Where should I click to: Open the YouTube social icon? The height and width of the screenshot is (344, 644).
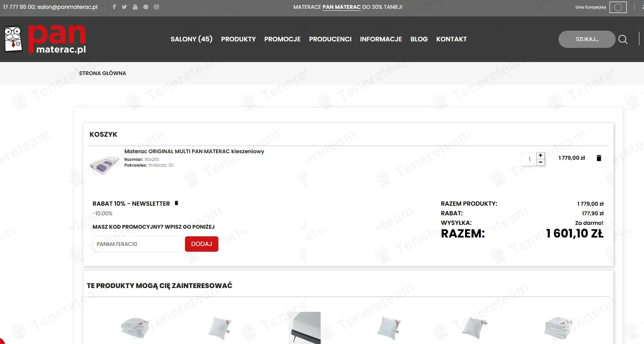135,7
